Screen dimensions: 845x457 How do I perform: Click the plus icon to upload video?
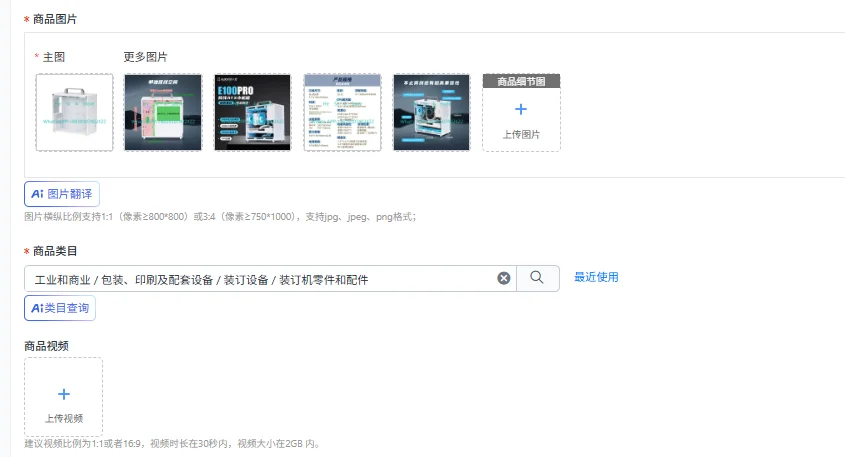[x=64, y=394]
